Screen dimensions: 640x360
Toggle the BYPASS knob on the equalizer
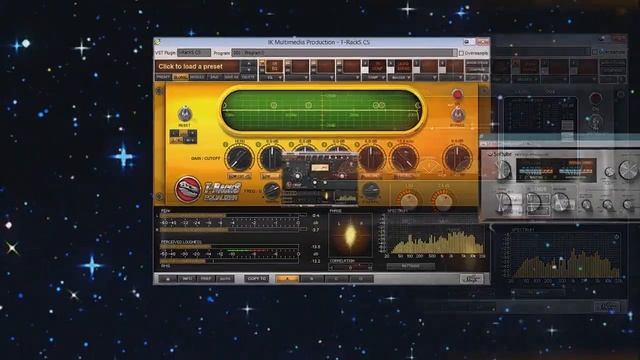(x=457, y=114)
